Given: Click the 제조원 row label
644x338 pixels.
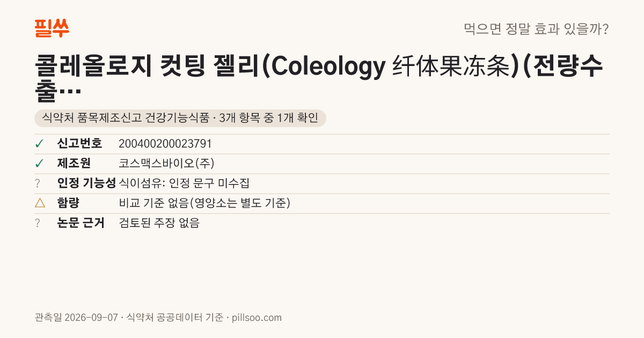Looking at the screenshot, I should point(74,164).
